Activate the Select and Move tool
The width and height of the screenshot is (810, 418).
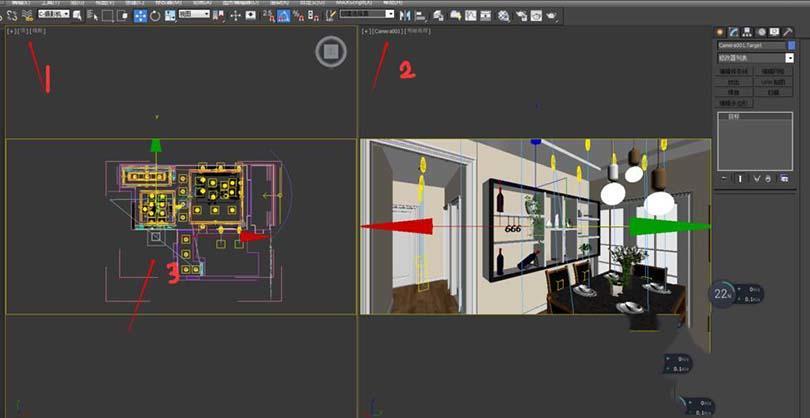tap(141, 16)
